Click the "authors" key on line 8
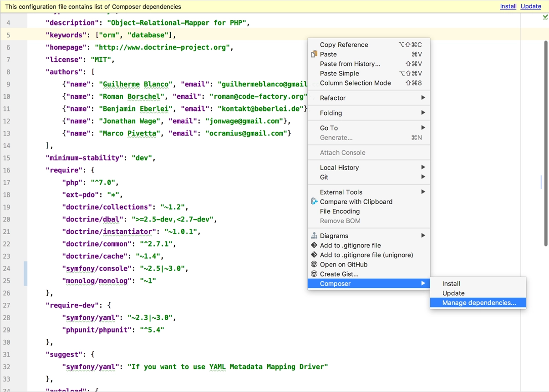The width and height of the screenshot is (549, 392). click(x=64, y=72)
